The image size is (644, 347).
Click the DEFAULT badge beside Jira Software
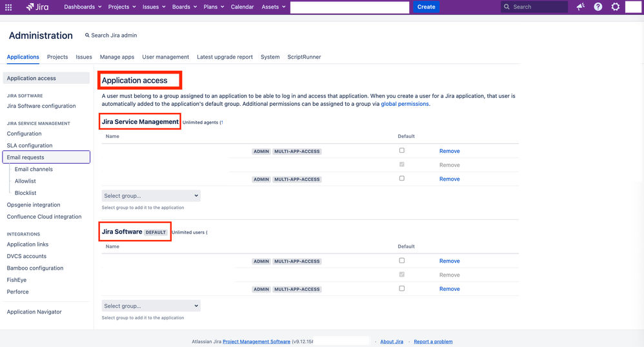156,232
